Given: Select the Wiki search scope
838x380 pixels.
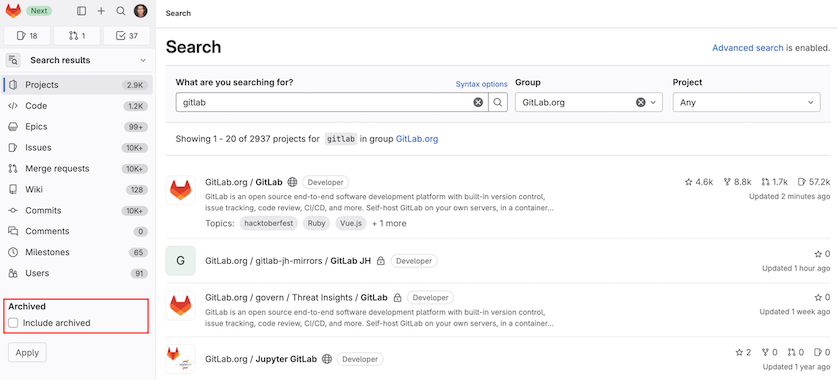Looking at the screenshot, I should 78,189.
